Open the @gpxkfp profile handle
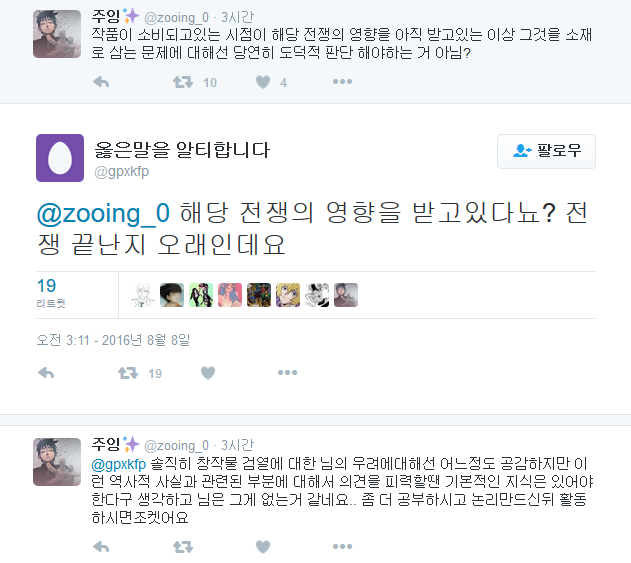The width and height of the screenshot is (631, 563). [x=120, y=173]
